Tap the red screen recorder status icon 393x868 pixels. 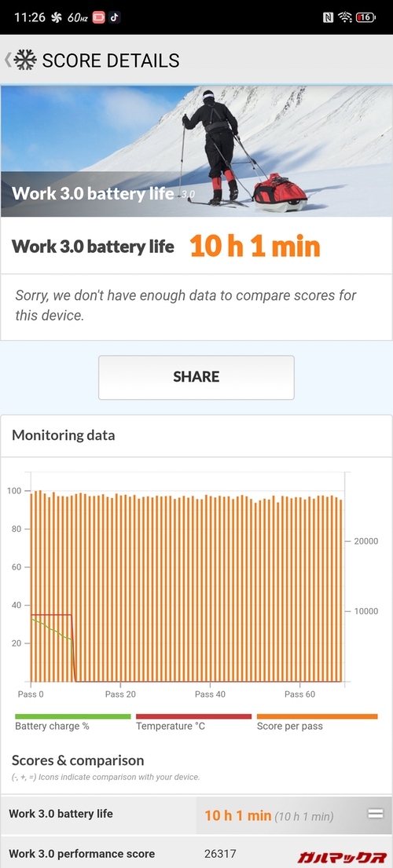click(98, 18)
